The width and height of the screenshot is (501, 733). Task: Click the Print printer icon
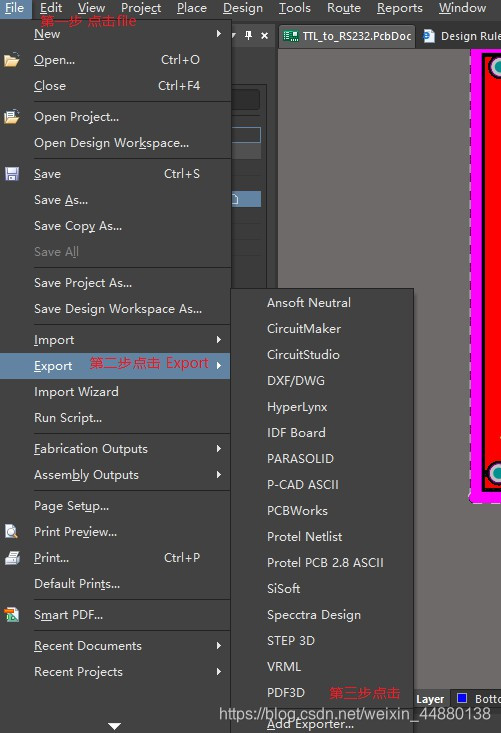tap(12, 558)
